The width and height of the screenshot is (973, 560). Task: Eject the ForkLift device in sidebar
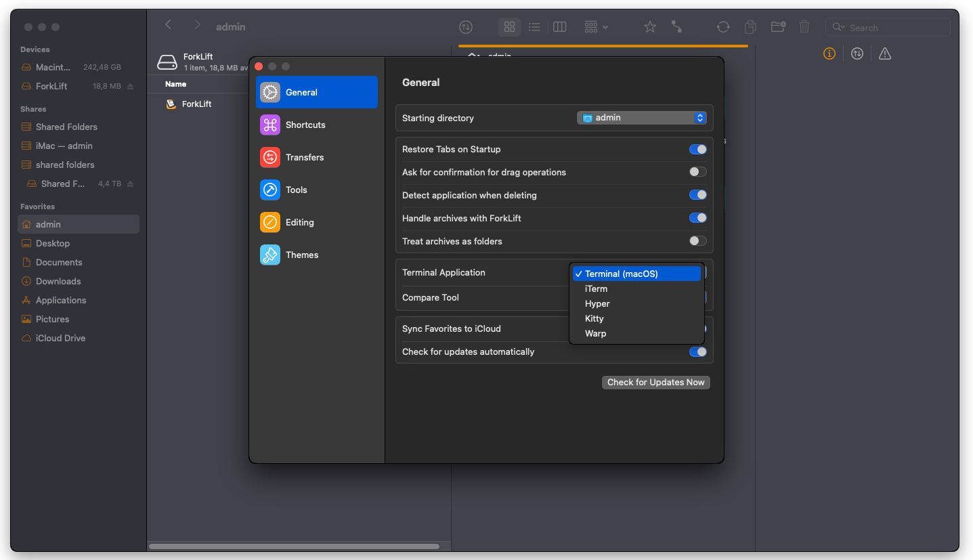click(x=131, y=87)
